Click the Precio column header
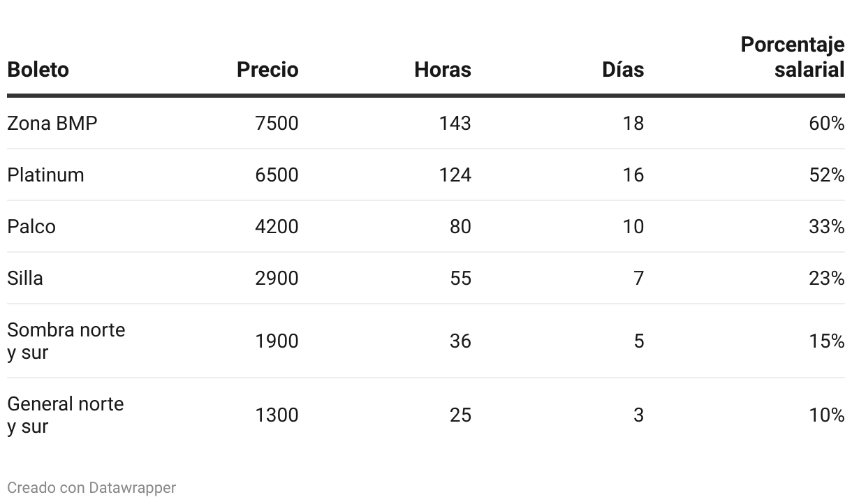 [267, 70]
